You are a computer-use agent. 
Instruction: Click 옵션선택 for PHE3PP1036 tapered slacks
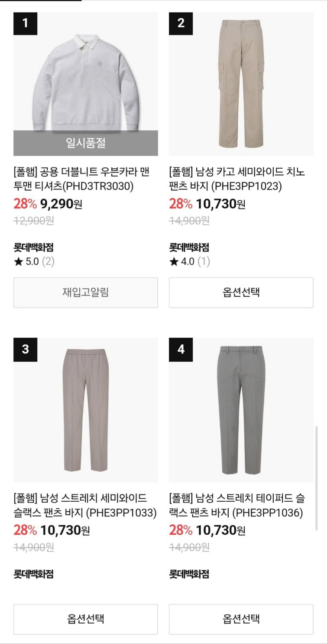point(241,619)
